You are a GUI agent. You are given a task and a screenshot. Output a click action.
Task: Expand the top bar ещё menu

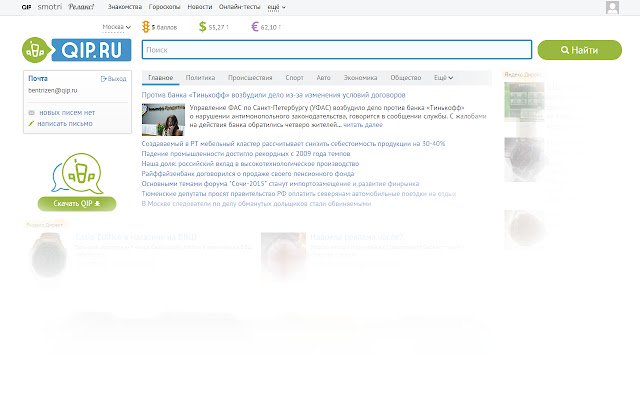click(x=276, y=7)
